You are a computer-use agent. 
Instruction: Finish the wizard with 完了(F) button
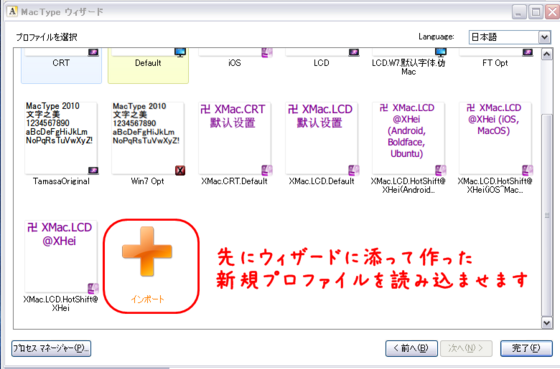(526, 348)
